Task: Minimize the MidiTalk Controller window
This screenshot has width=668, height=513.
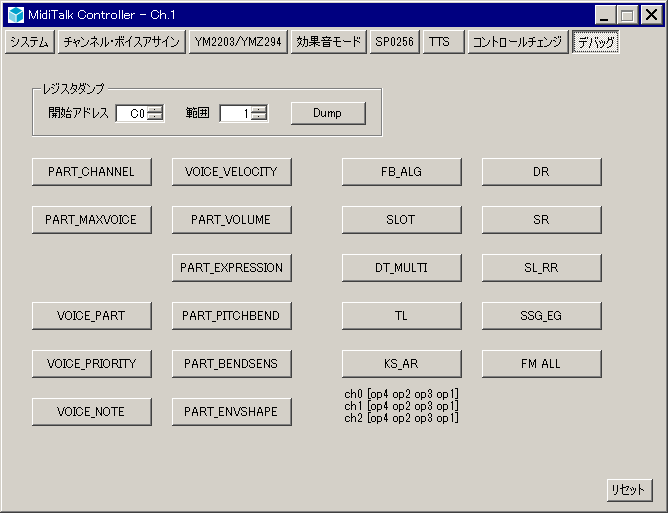Action: tap(605, 15)
